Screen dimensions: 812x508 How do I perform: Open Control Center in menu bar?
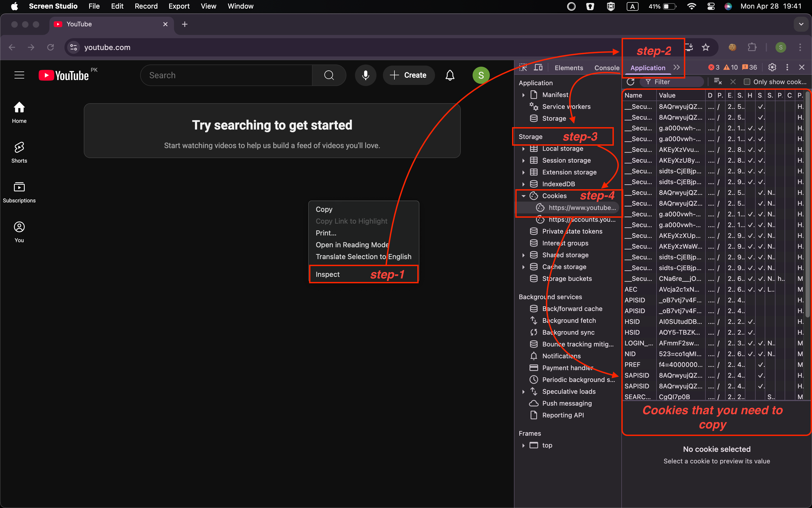click(x=711, y=6)
